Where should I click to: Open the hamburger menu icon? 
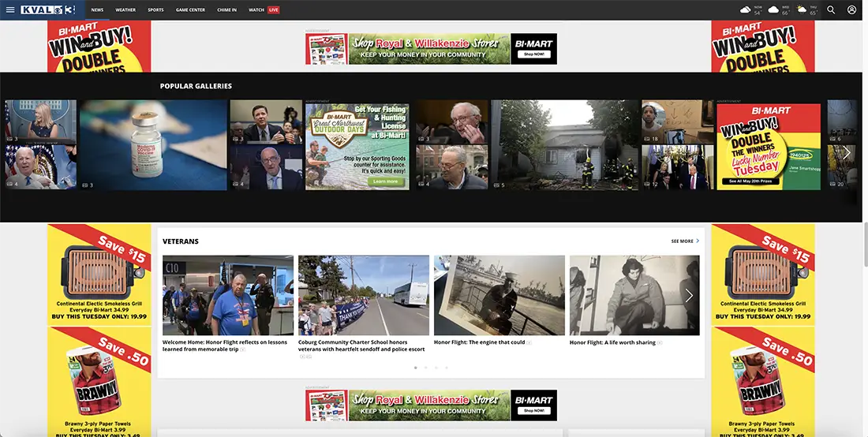10,10
